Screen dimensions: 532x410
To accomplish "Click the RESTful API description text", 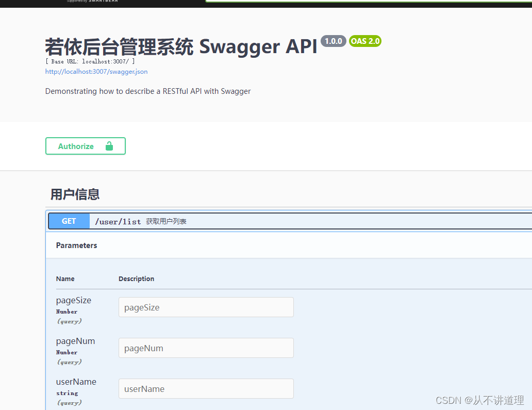I will (x=148, y=91).
